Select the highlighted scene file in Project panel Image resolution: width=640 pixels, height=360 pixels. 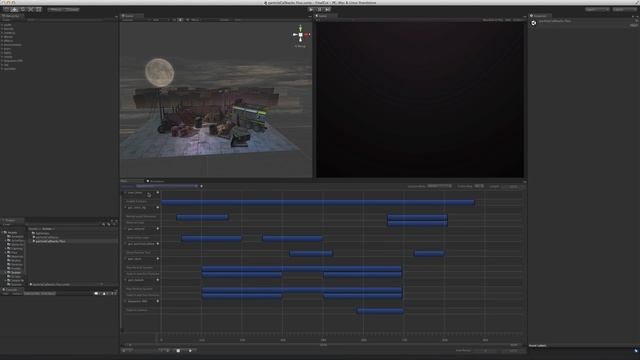50,241
